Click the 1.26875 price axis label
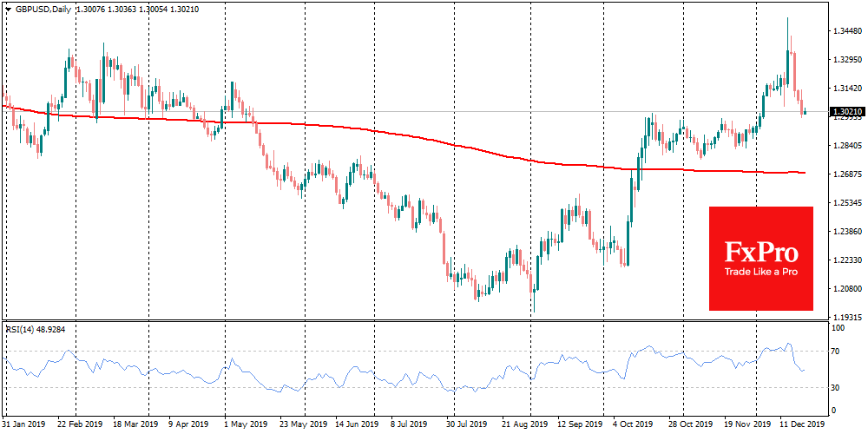 [846, 174]
